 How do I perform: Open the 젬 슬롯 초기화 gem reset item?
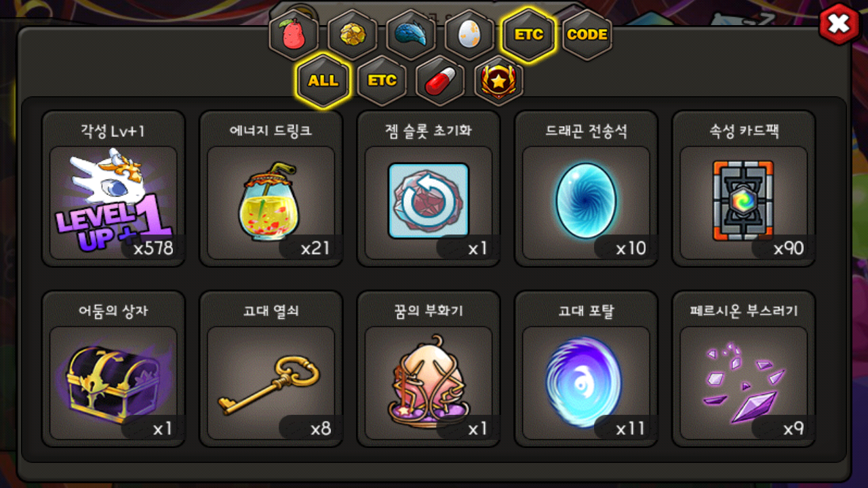click(429, 189)
